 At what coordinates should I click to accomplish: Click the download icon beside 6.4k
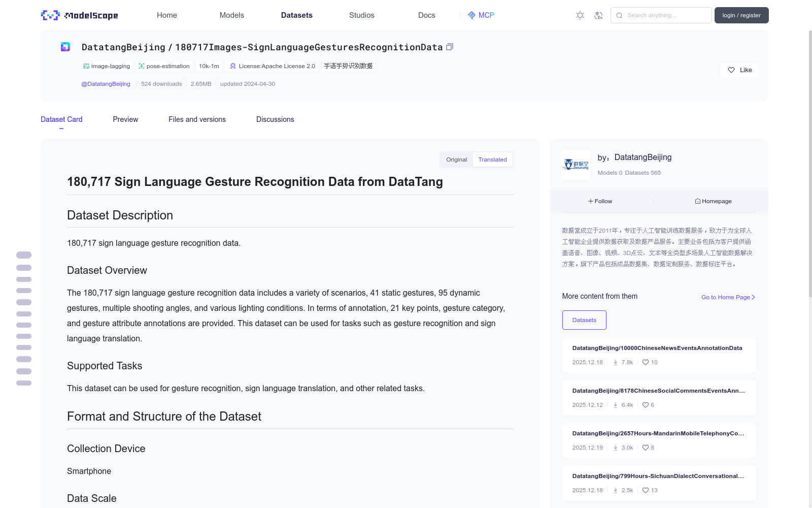[x=616, y=405]
